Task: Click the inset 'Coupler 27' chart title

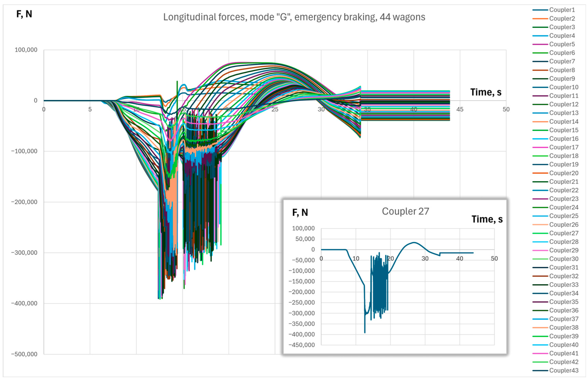Action: pos(405,211)
